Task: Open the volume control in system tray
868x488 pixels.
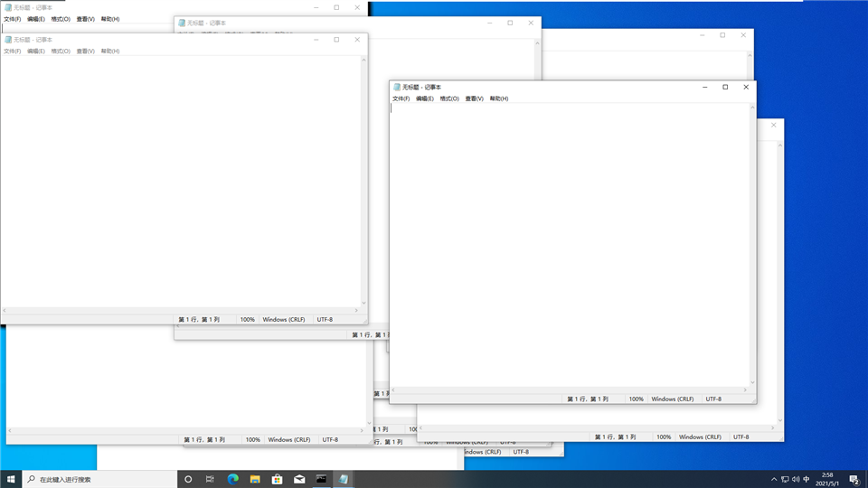Action: click(x=796, y=479)
